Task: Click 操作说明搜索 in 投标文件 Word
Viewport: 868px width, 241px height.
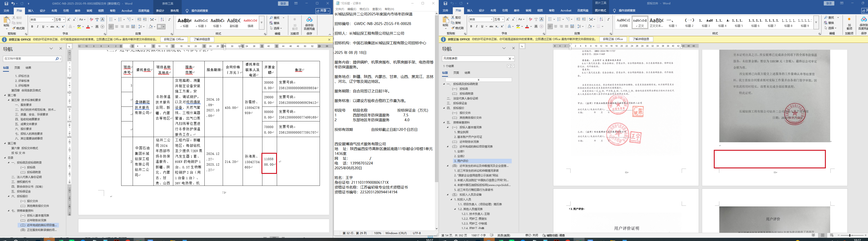Action: tap(627, 11)
